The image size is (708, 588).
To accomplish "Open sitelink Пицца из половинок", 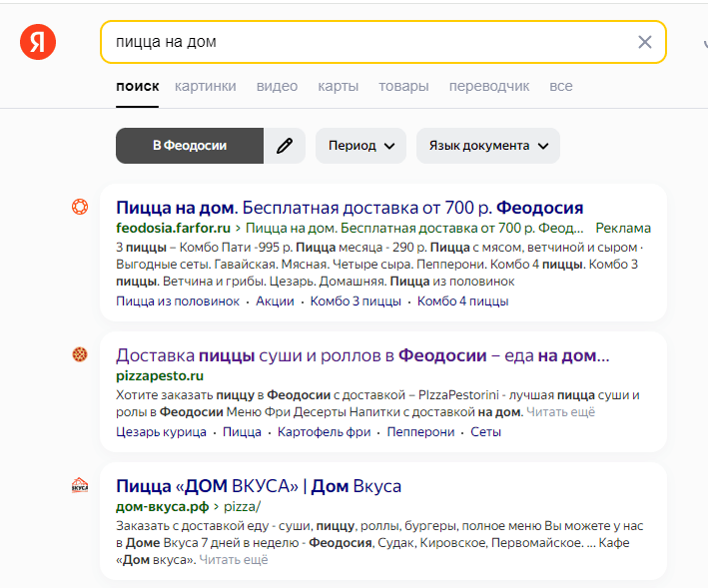I will pyautogui.click(x=178, y=301).
